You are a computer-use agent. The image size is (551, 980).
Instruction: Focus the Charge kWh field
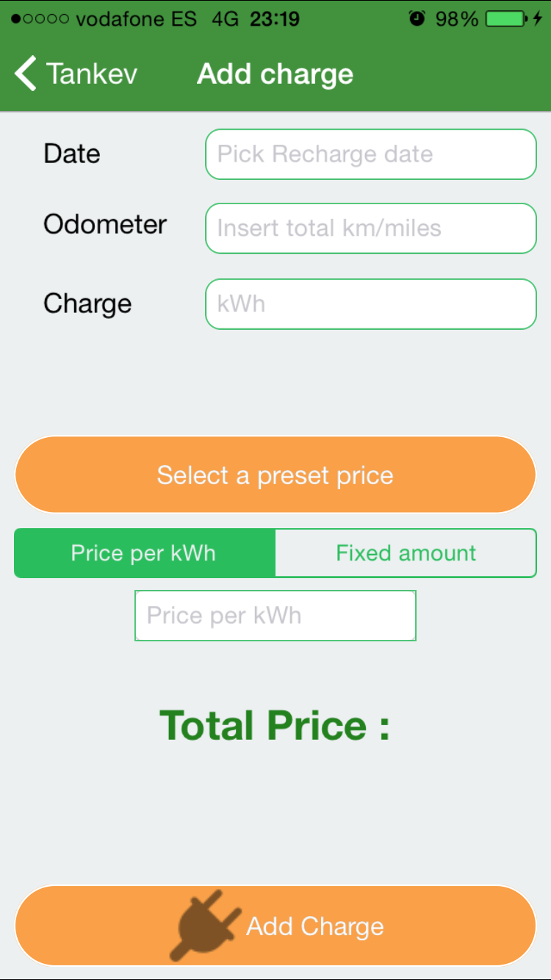click(x=371, y=304)
